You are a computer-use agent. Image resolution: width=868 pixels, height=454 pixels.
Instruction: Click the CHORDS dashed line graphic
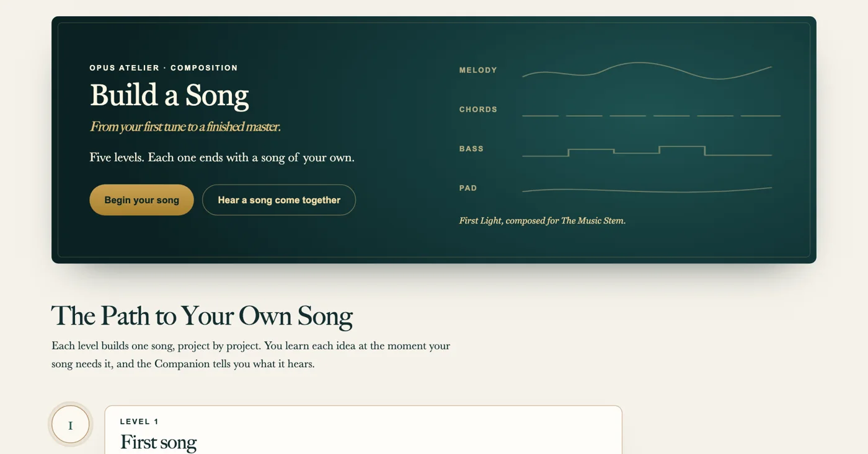click(x=651, y=116)
